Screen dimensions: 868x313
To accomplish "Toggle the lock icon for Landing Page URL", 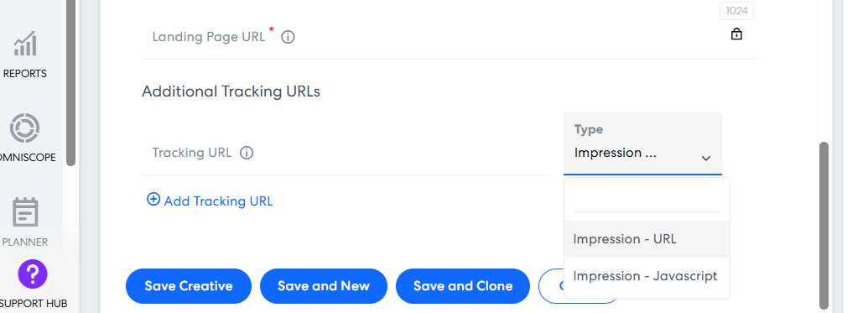I will coord(736,34).
